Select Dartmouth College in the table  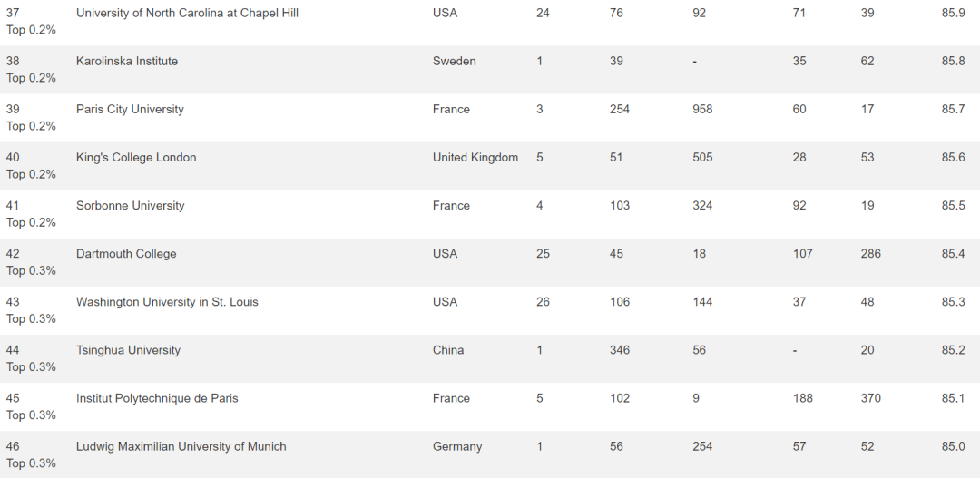[126, 254]
